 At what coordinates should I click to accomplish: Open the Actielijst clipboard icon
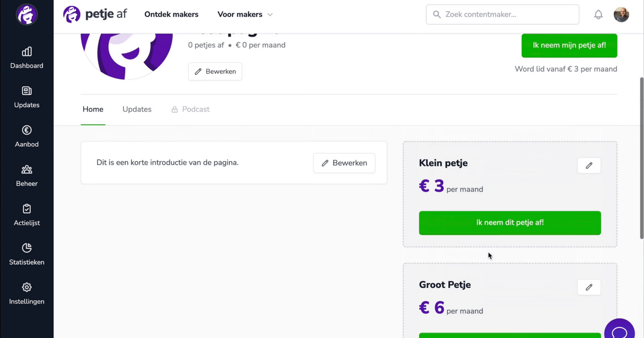27,209
